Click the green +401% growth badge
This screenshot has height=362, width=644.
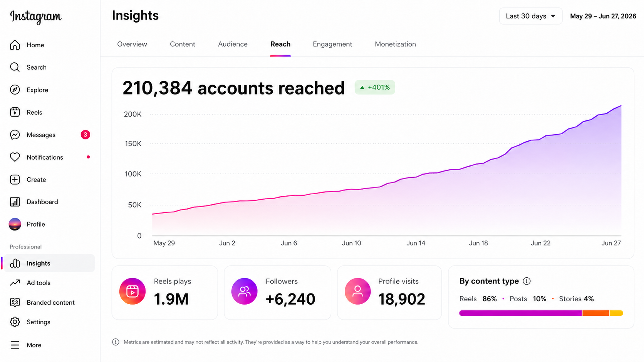[375, 87]
